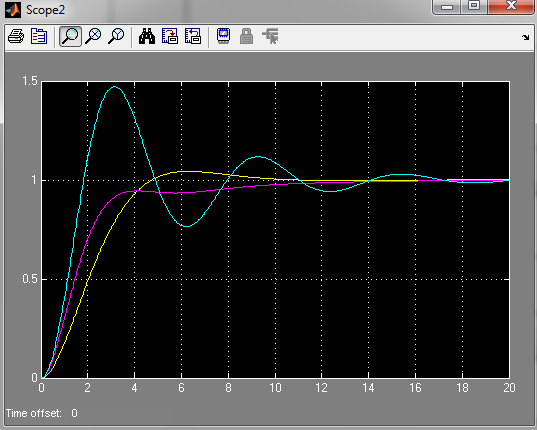Minimize the Scope2 window
Viewport: 537px width, 430px height.
point(447,7)
